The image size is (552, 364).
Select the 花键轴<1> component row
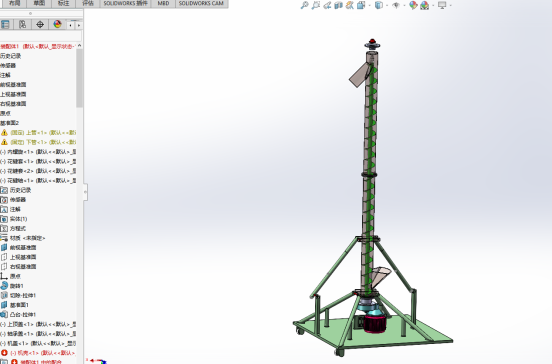tap(38, 180)
